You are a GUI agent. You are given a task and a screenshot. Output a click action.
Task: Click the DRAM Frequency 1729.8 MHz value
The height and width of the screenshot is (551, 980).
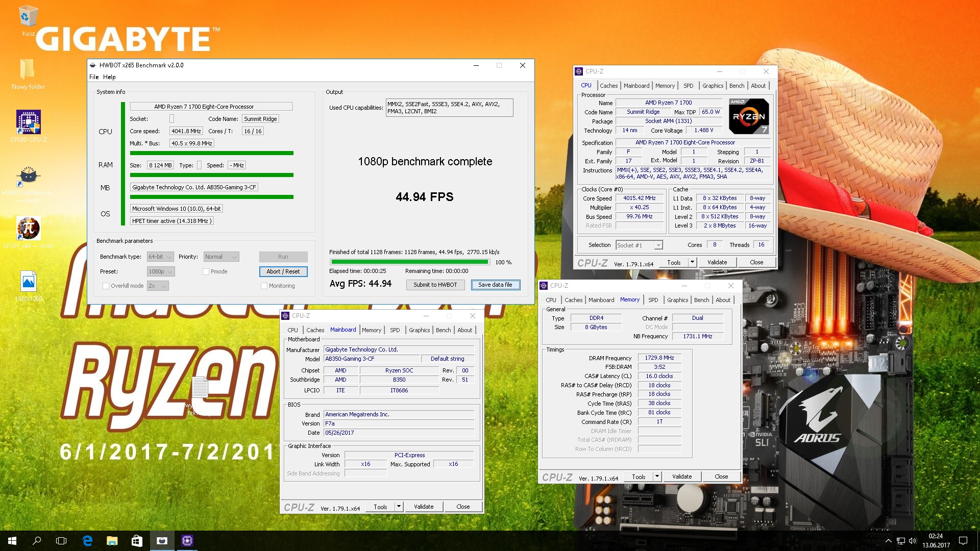click(x=659, y=358)
